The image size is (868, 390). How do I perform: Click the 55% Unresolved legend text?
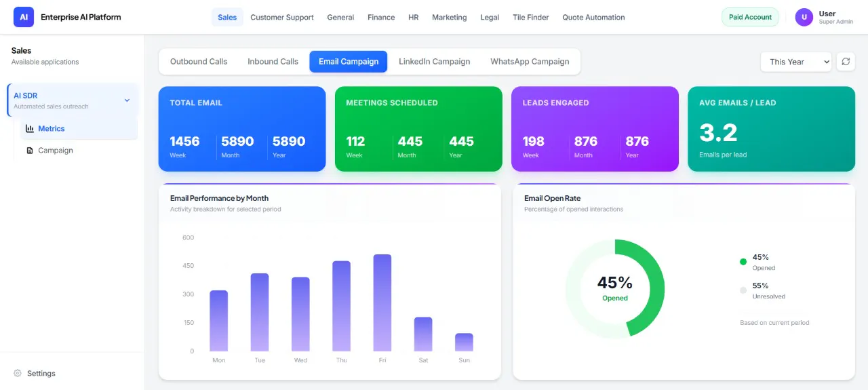[x=768, y=290]
